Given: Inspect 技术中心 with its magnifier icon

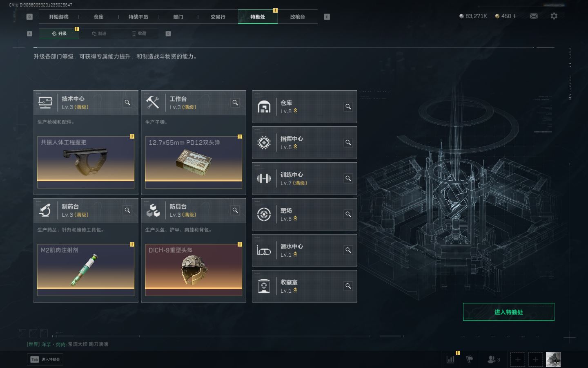Looking at the screenshot, I should (127, 103).
